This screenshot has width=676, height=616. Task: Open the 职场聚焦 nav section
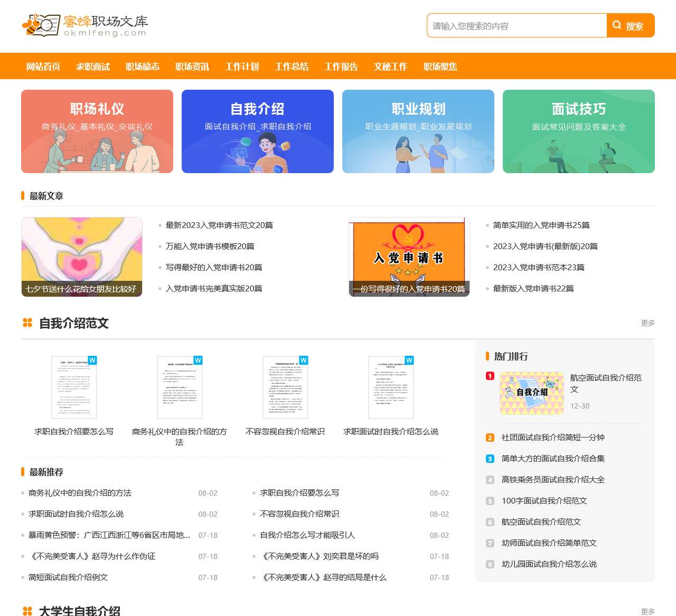coord(440,67)
